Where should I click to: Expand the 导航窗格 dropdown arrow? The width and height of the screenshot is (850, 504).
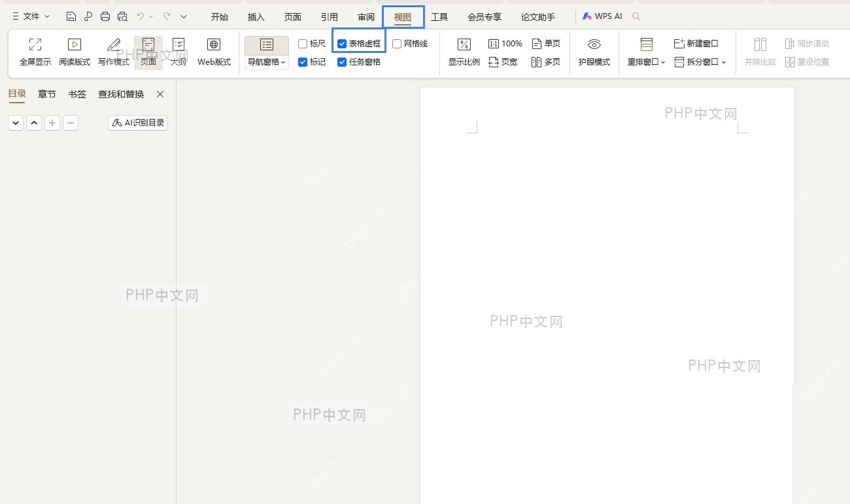(x=283, y=63)
